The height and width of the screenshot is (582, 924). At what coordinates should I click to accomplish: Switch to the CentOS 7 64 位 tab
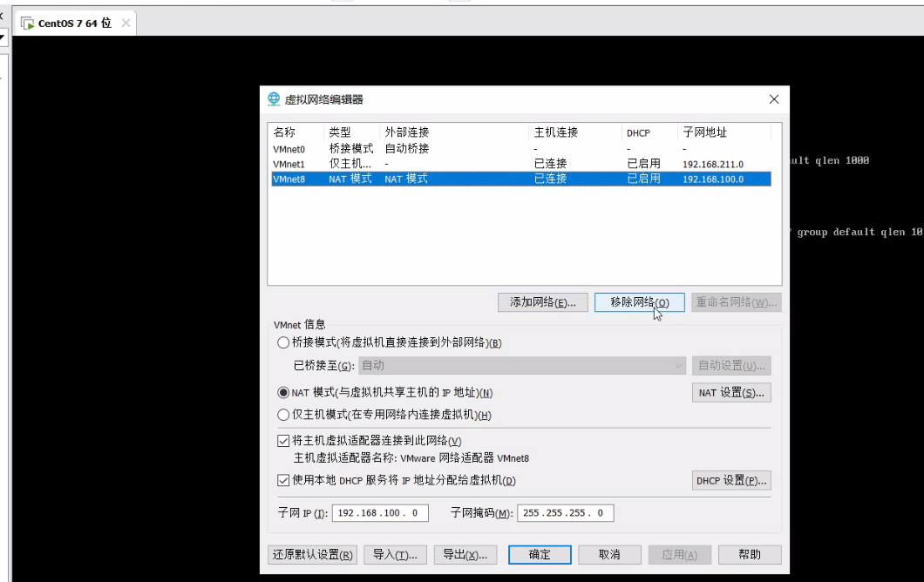pyautogui.click(x=74, y=23)
